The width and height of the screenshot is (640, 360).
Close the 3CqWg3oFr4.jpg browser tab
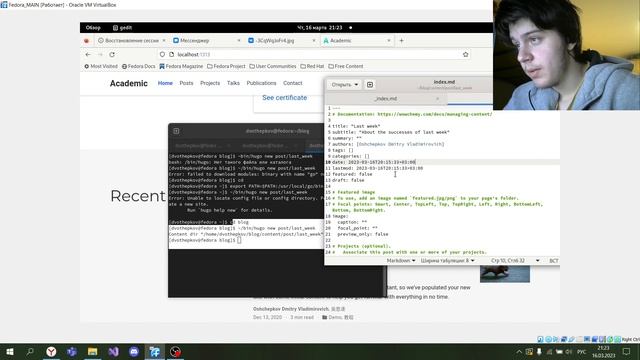[313, 40]
